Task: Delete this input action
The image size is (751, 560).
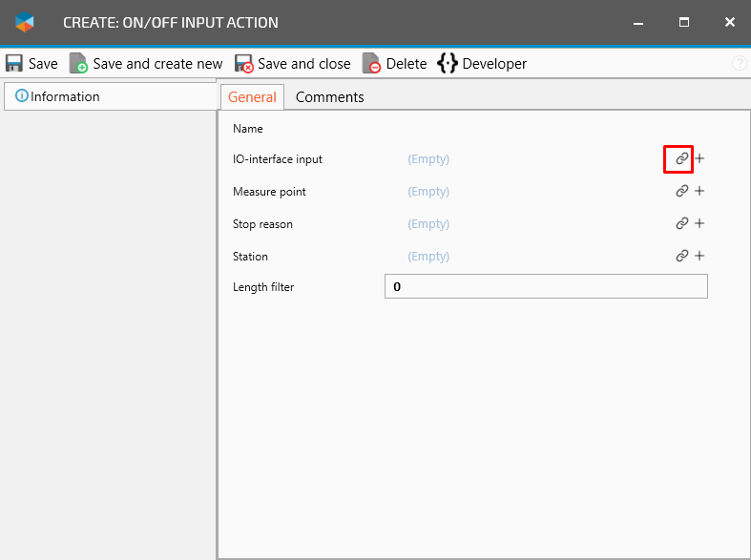Action: tap(394, 64)
